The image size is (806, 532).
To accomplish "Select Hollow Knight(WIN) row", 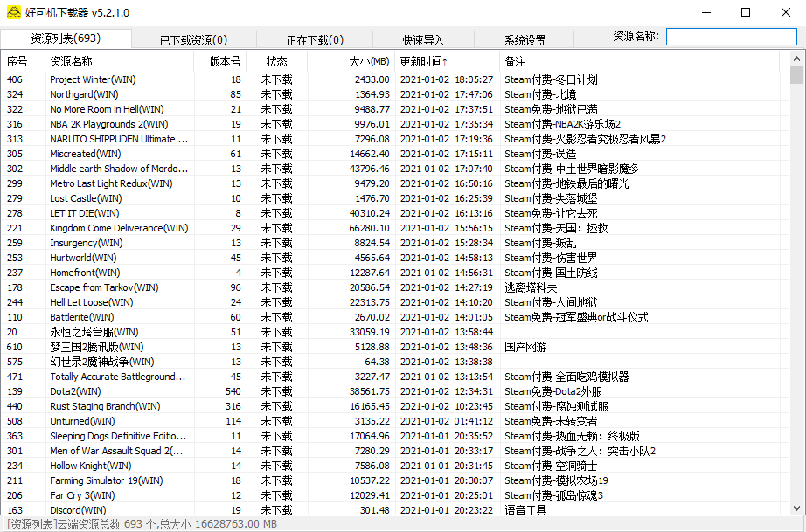I will coord(395,466).
